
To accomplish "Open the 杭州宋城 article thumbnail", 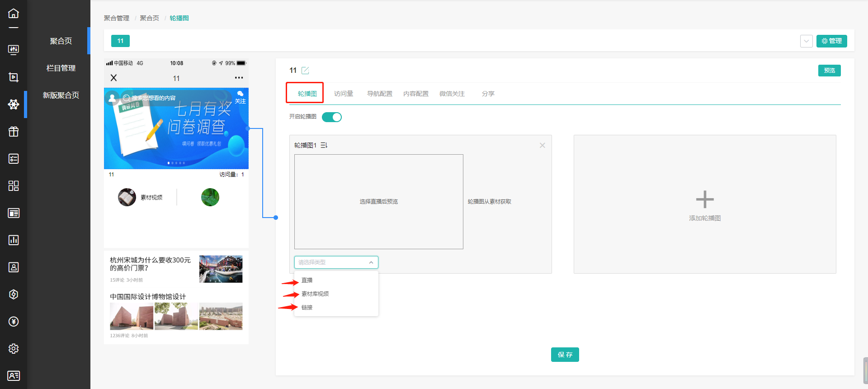I will coord(221,269).
